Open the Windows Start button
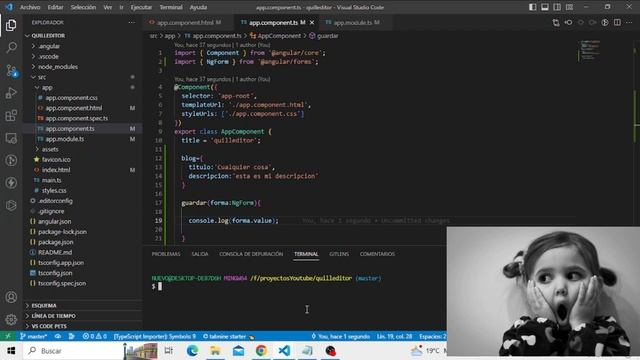This screenshot has height=360, width=640. [11, 351]
